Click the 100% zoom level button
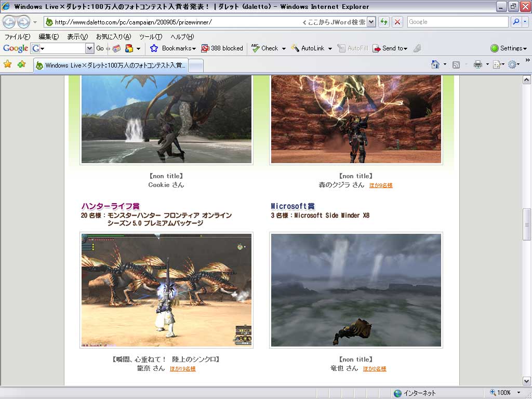Viewport: 532px width, 399px height. point(500,393)
